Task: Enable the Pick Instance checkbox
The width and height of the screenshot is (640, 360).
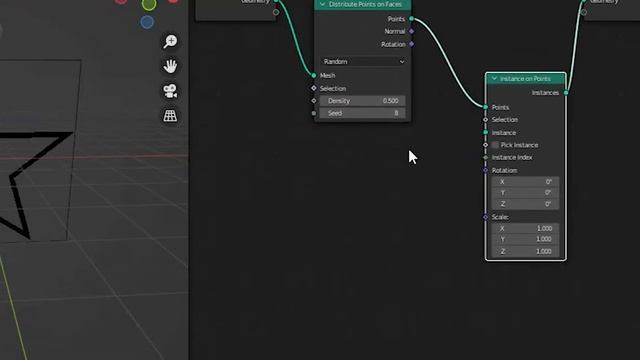Action: [x=495, y=145]
